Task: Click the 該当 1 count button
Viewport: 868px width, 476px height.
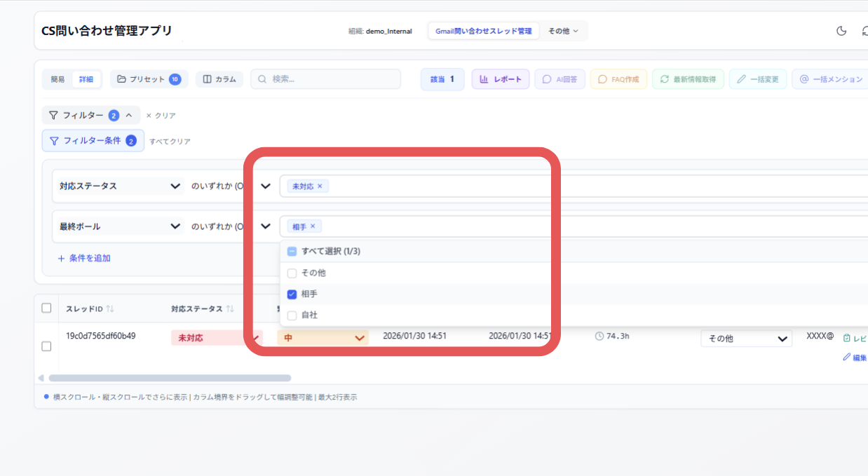Action: 442,79
